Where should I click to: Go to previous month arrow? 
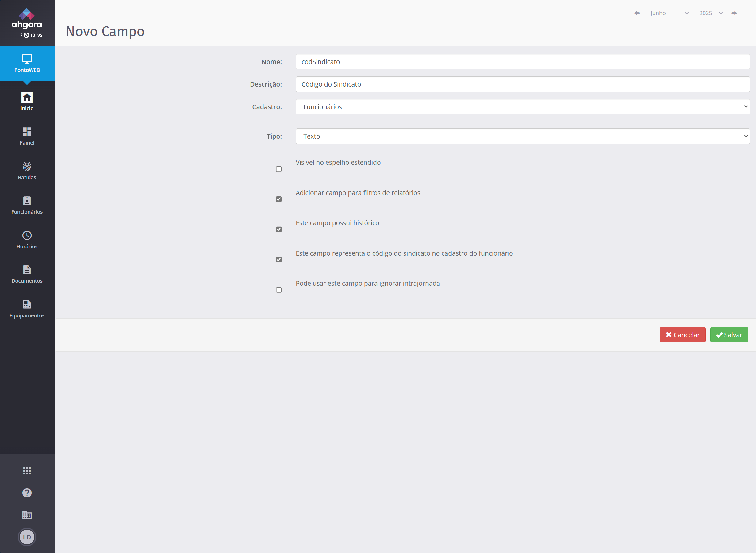[637, 13]
